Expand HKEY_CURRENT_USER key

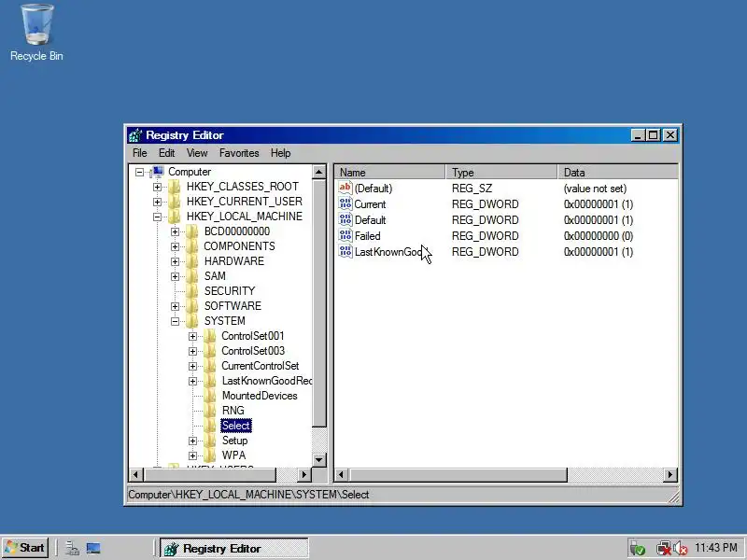pos(157,202)
